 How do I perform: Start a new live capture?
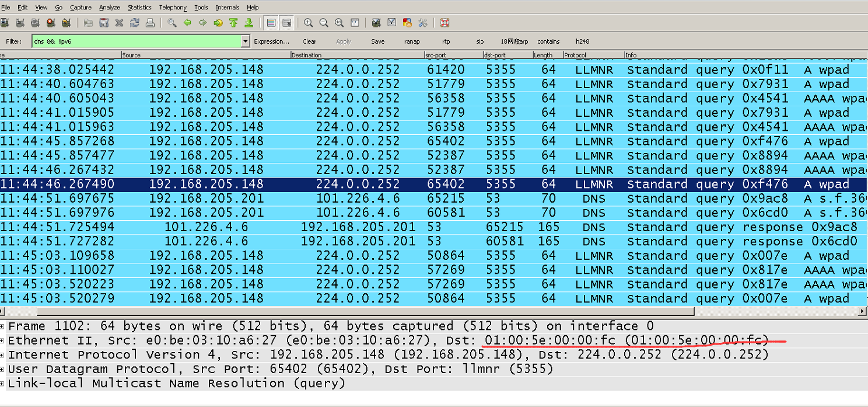35,23
